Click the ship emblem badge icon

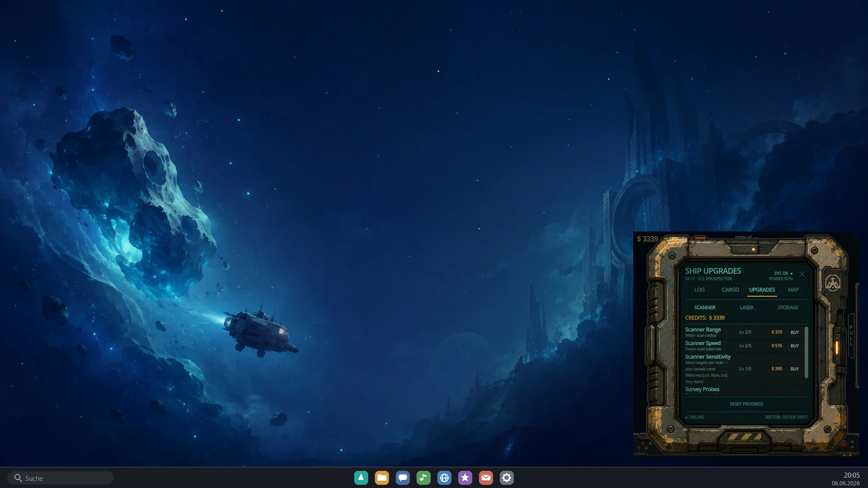(833, 283)
